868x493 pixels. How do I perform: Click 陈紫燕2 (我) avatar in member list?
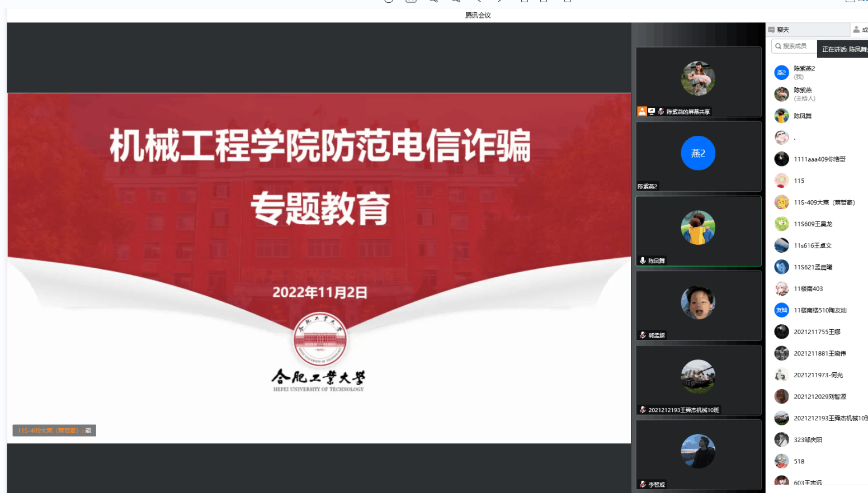(x=781, y=73)
